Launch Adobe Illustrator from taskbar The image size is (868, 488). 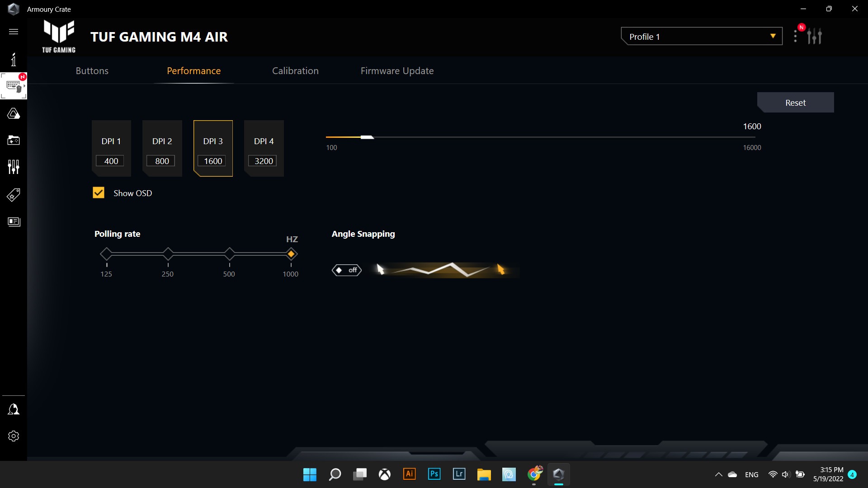pos(409,474)
